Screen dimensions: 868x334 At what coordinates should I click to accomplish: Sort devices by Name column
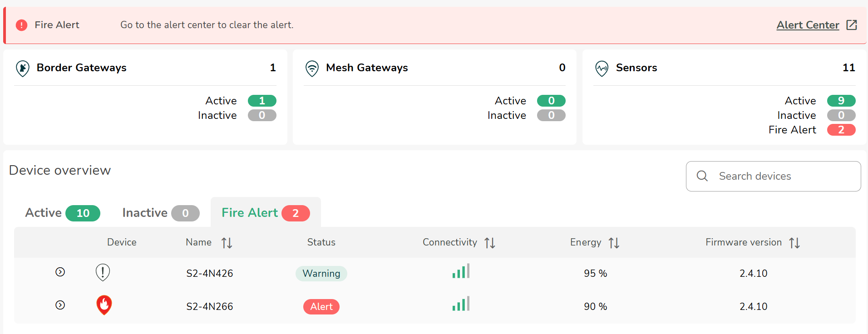tap(227, 243)
